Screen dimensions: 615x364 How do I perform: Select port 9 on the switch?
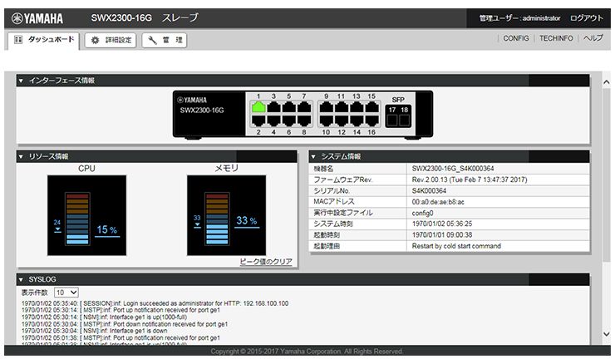(x=327, y=106)
